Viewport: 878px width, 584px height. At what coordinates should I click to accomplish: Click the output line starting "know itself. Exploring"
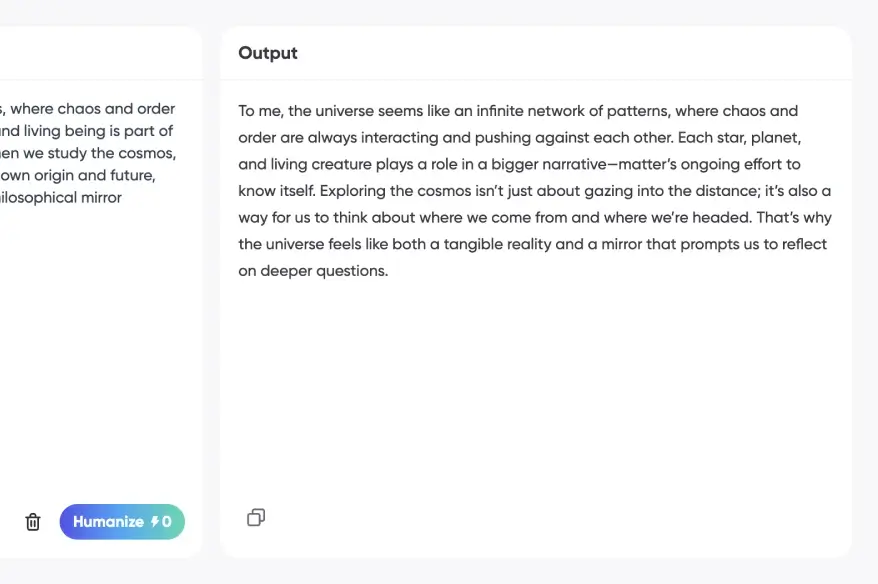coord(534,191)
